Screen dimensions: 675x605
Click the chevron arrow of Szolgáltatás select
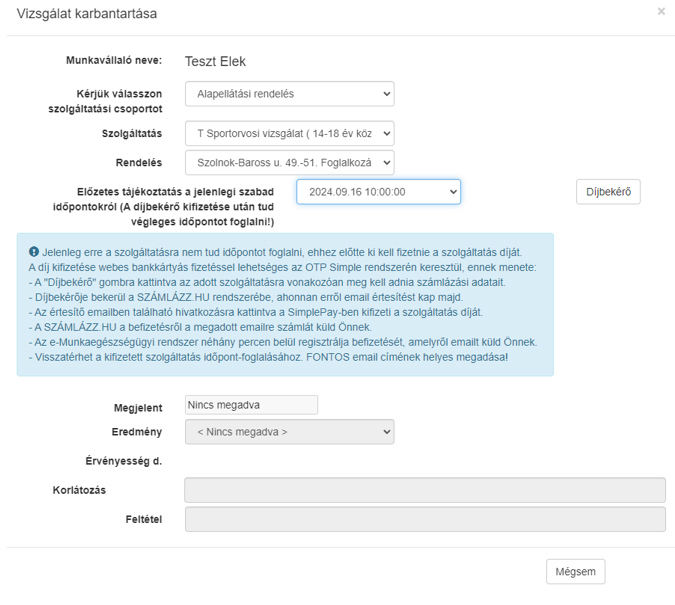point(387,133)
